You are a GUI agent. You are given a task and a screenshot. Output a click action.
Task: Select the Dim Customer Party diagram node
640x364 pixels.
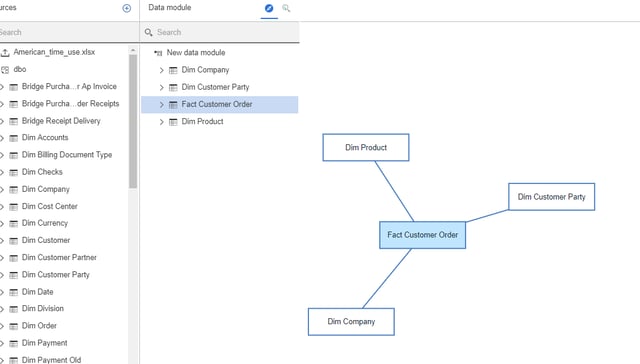click(x=551, y=197)
